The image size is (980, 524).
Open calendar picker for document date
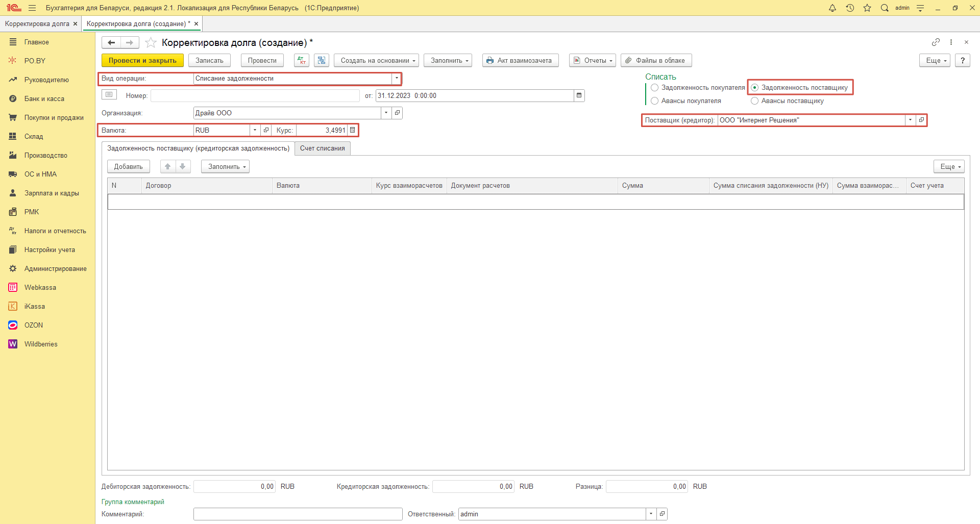579,95
